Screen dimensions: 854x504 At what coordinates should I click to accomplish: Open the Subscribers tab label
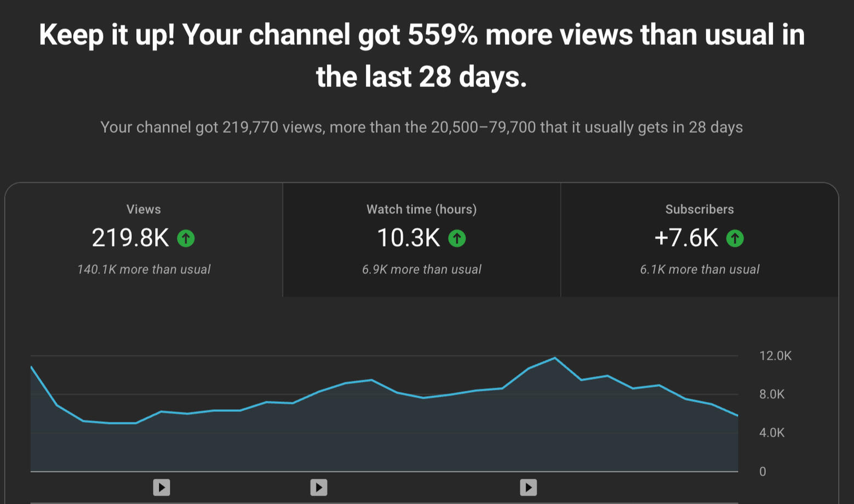click(x=699, y=209)
